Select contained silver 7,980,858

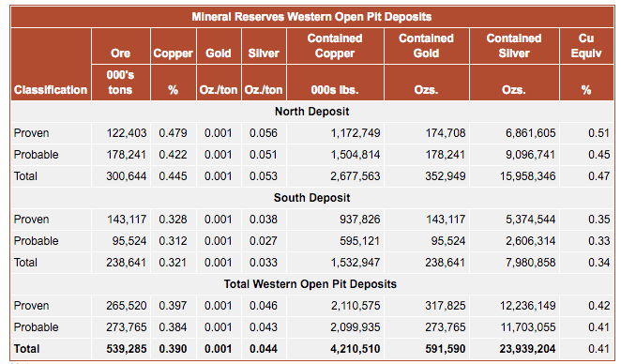[x=530, y=262]
